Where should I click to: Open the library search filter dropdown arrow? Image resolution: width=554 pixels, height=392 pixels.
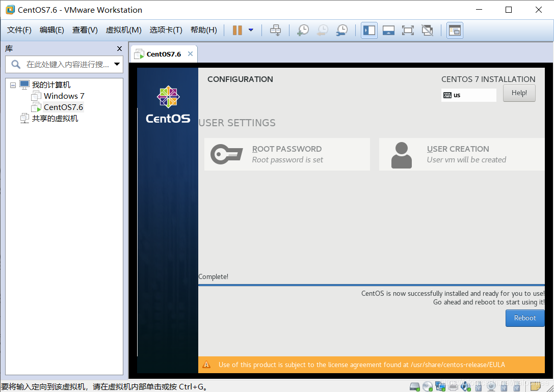pos(117,64)
